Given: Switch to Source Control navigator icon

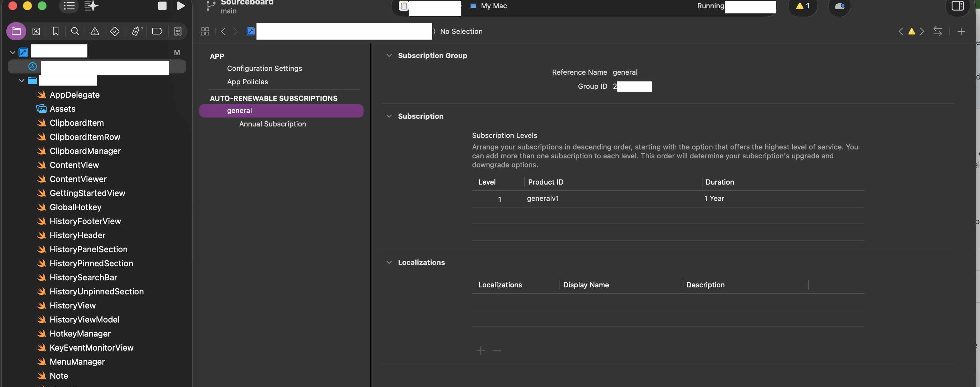Looking at the screenshot, I should pos(36,31).
